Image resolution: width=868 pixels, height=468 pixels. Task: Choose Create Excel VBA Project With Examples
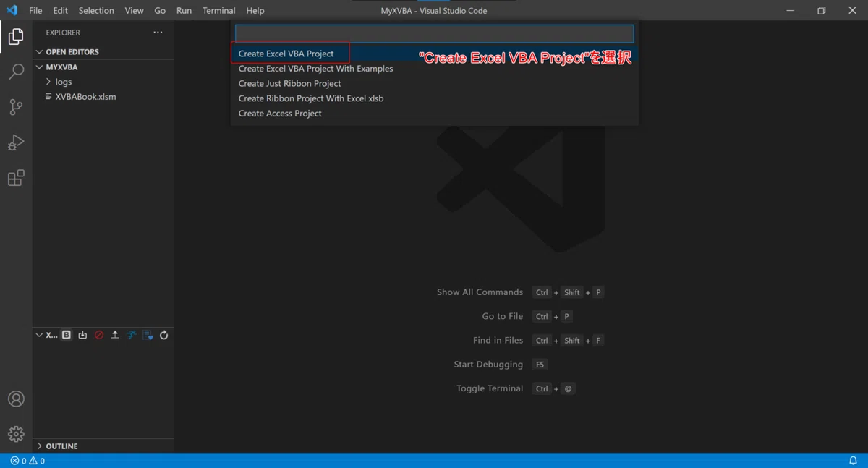[x=435, y=69]
